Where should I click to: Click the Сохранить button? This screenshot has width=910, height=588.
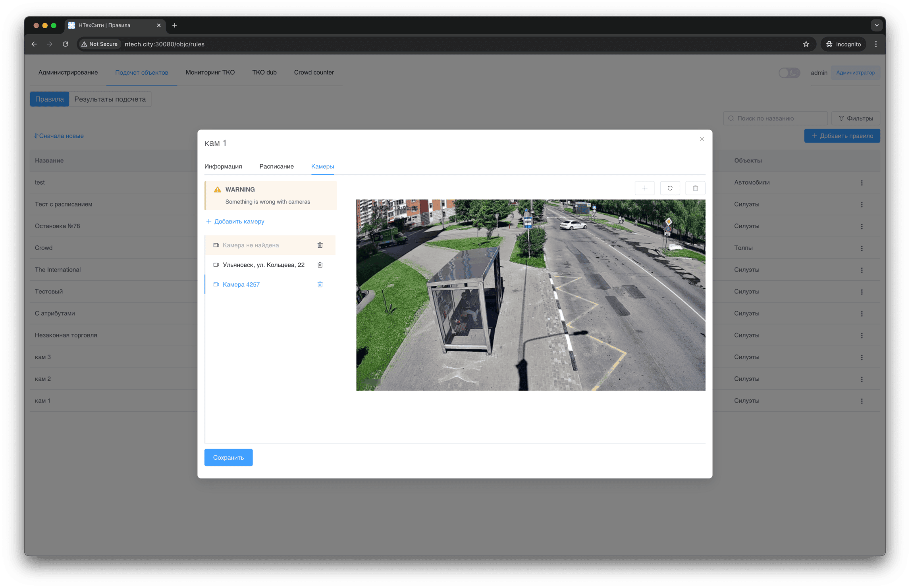point(228,457)
